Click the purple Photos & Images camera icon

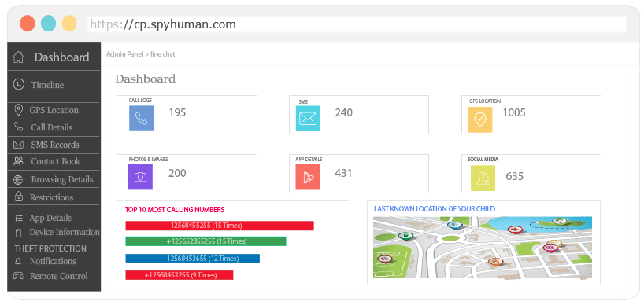[140, 177]
